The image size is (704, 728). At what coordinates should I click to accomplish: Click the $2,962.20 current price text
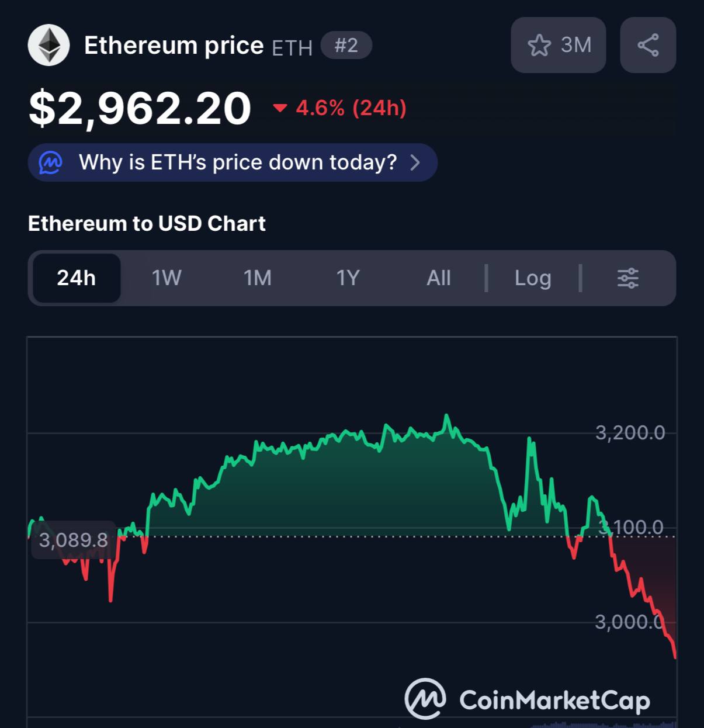point(140,108)
